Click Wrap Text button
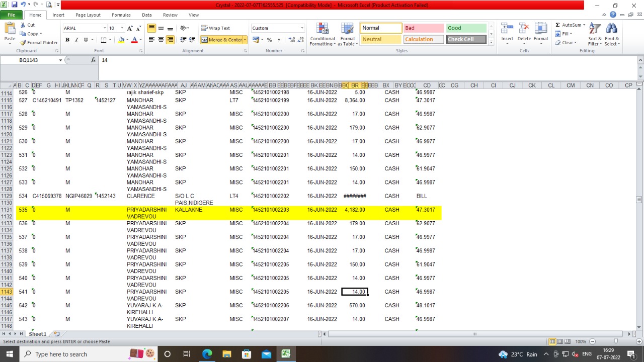The image size is (644, 362). coord(216,28)
